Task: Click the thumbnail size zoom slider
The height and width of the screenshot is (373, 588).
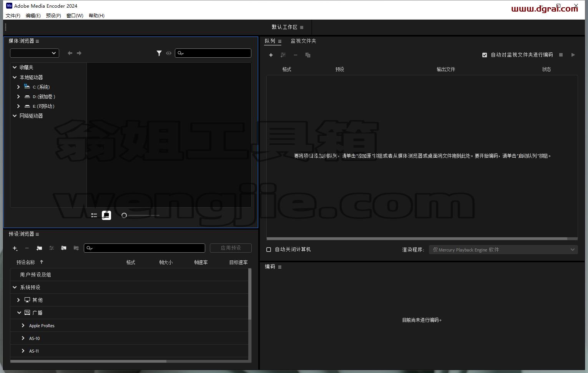Action: pyautogui.click(x=140, y=215)
